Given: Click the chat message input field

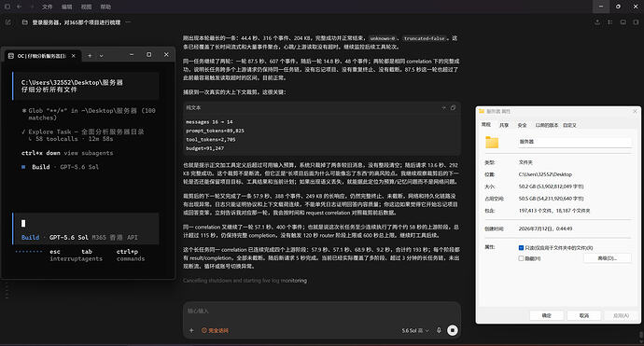Looking at the screenshot, I should click(322, 311).
